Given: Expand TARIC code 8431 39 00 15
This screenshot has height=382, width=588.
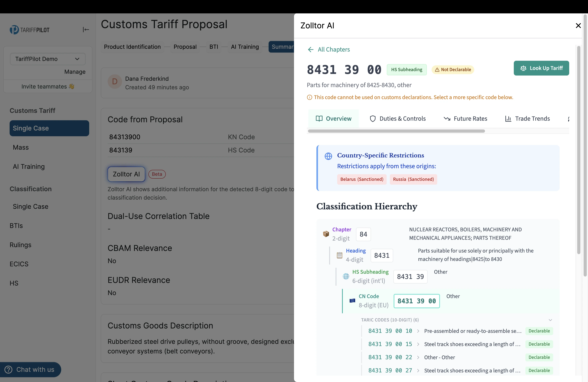Looking at the screenshot, I should 418,344.
